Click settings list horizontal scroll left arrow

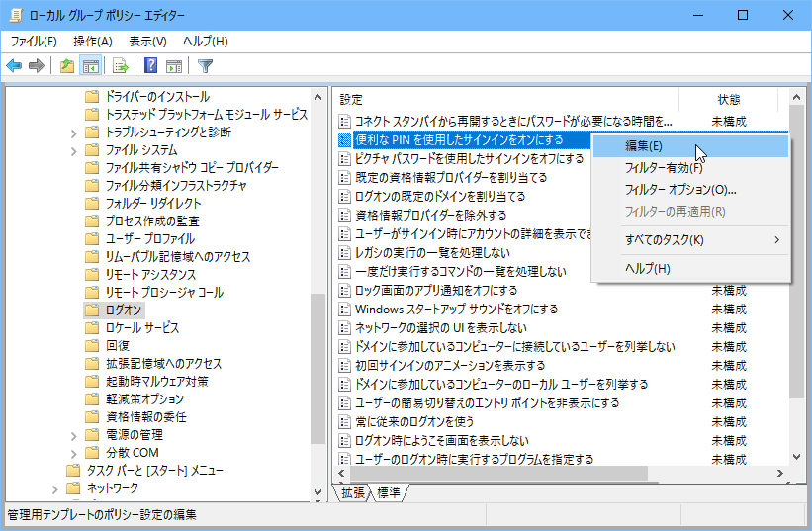341,473
